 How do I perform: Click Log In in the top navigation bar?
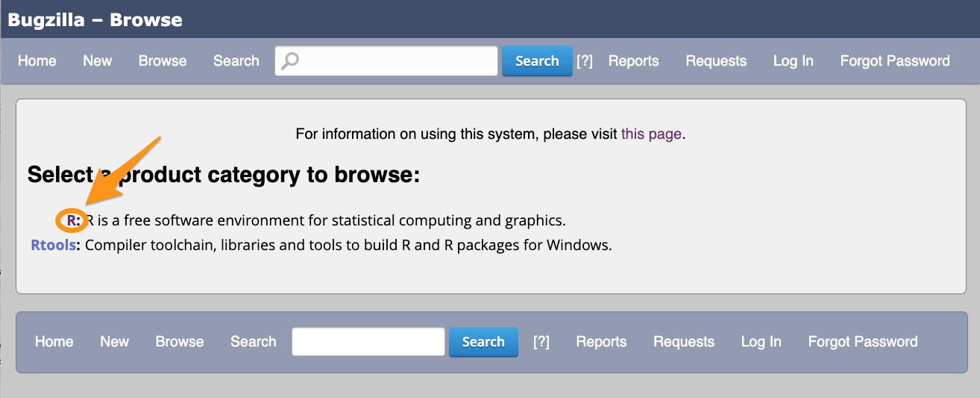point(793,61)
